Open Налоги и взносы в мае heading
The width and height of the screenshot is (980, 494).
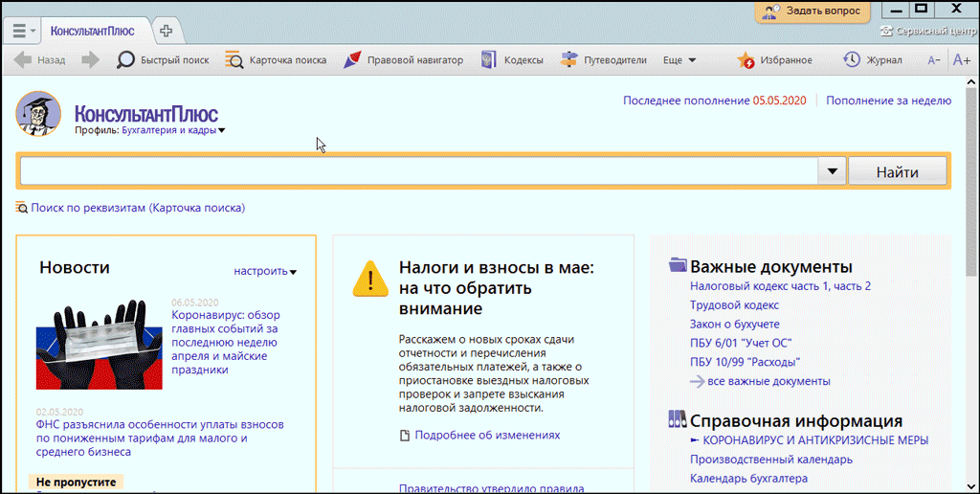497,288
